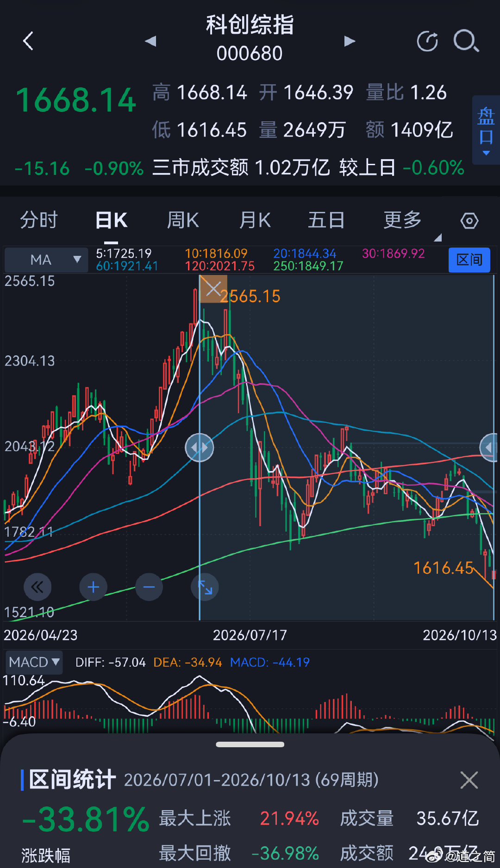Tap the date label 2026/07/17
This screenshot has width=500, height=868.
[250, 635]
